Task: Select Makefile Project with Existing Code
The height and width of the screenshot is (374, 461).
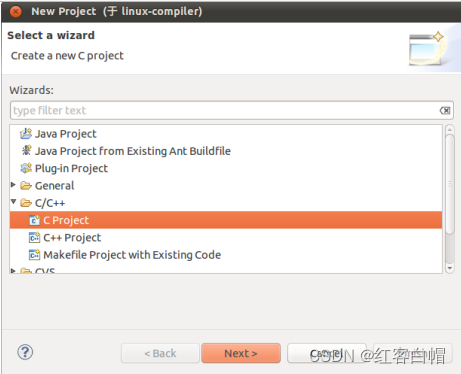Action: coord(132,255)
